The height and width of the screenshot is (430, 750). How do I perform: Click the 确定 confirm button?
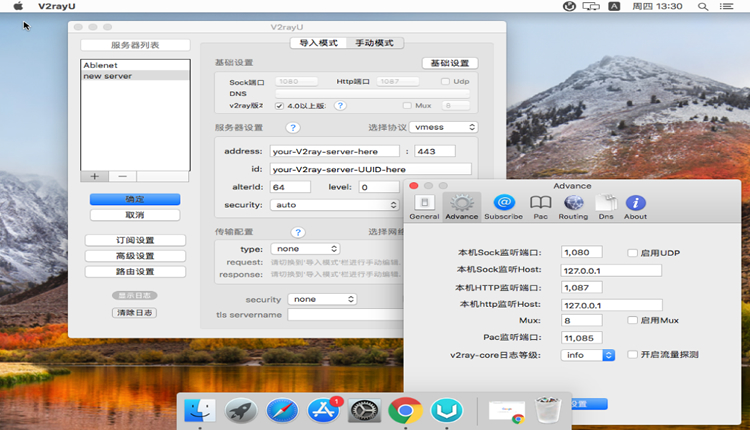[135, 199]
